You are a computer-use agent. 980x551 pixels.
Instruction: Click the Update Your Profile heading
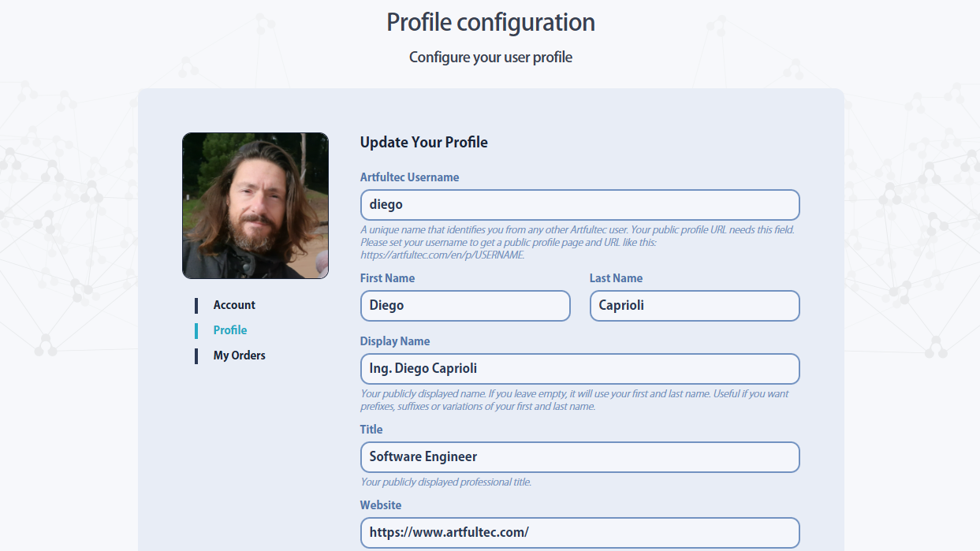423,143
